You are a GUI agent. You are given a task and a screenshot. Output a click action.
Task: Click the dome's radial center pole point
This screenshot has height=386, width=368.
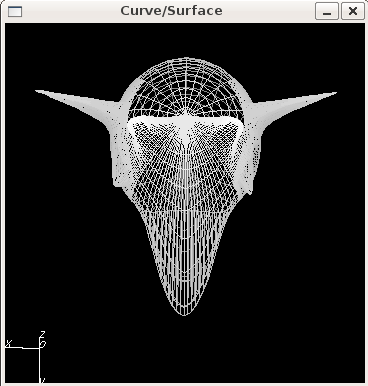click(186, 112)
